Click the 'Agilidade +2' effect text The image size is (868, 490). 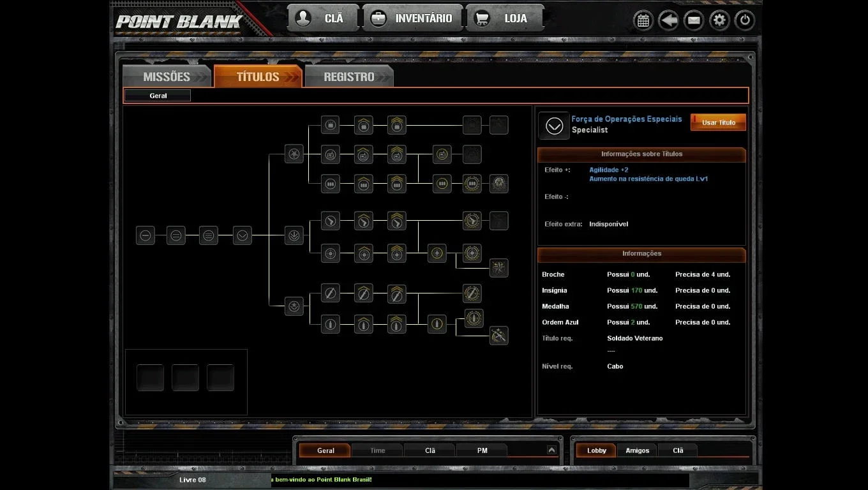pos(609,170)
